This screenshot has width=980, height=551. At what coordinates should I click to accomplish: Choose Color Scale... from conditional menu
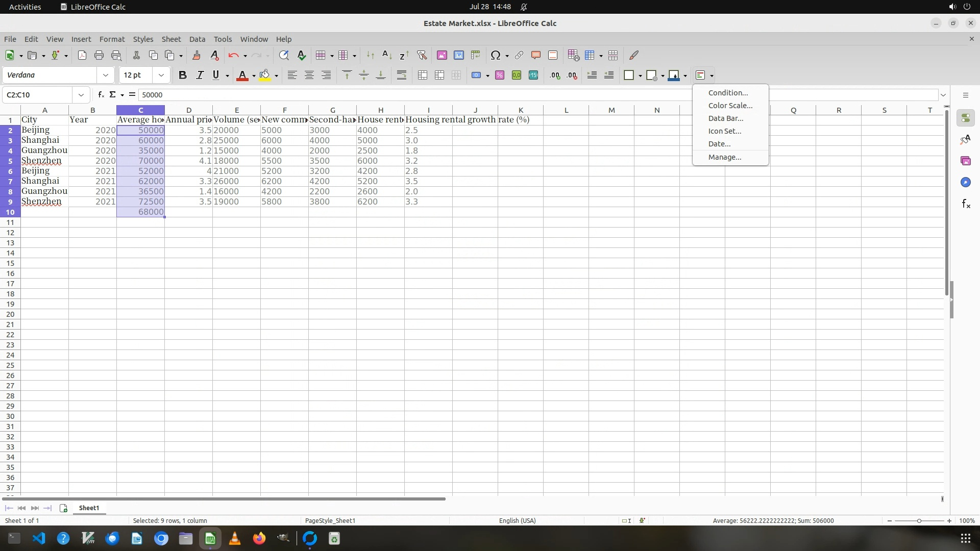click(730, 106)
